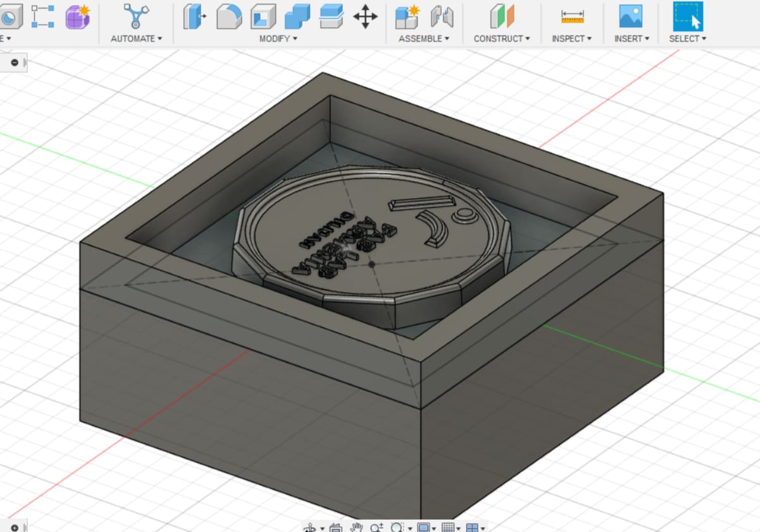
Task: Open the INSERT dropdown menu
Action: (632, 39)
